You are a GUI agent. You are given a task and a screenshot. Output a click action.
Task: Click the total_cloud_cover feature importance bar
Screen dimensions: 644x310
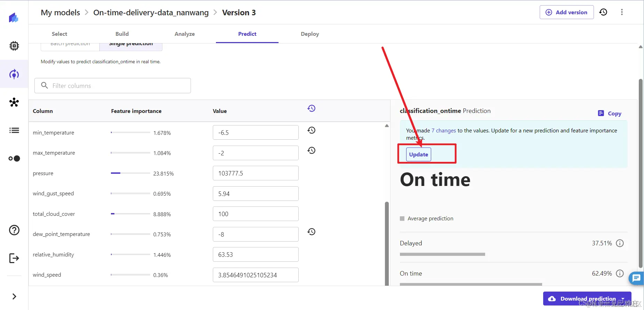(x=130, y=214)
